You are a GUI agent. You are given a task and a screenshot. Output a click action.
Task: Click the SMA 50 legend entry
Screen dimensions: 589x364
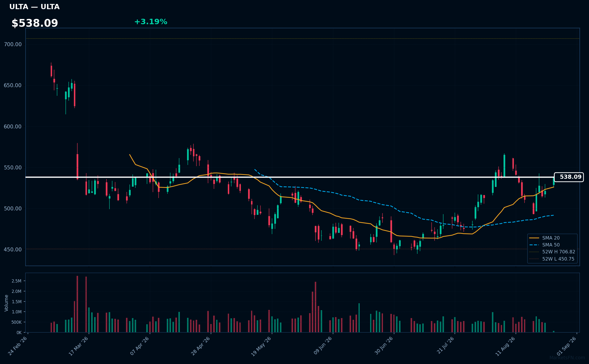coord(545,245)
